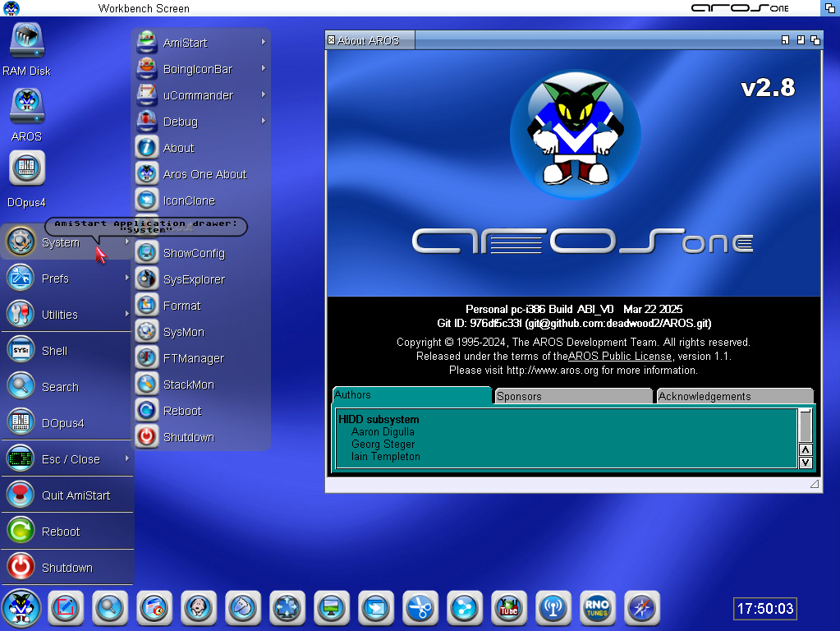The image size is (840, 631).
Task: Switch to the Sponsors tab
Action: (x=571, y=396)
